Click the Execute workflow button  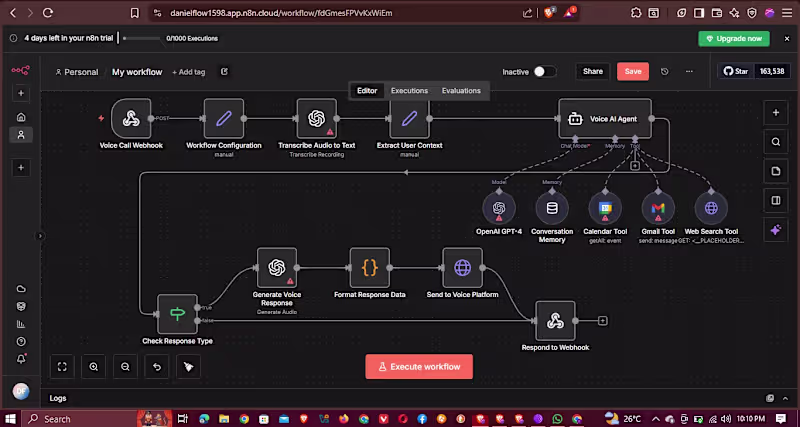click(419, 366)
